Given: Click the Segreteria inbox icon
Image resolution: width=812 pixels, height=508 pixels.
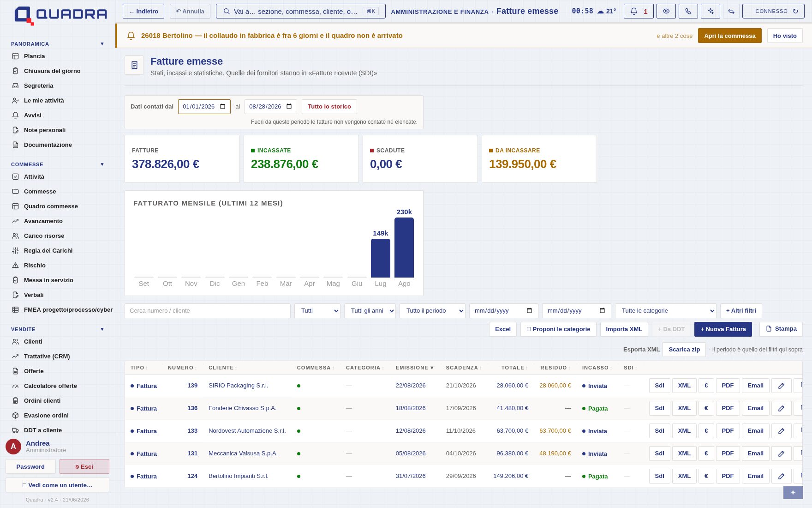Looking at the screenshot, I should pyautogui.click(x=15, y=86).
